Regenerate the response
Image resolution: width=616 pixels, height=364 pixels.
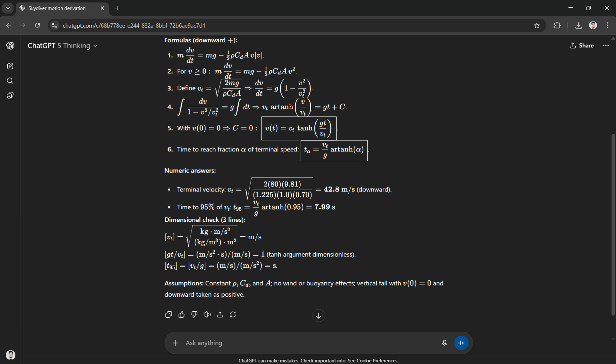click(x=233, y=315)
